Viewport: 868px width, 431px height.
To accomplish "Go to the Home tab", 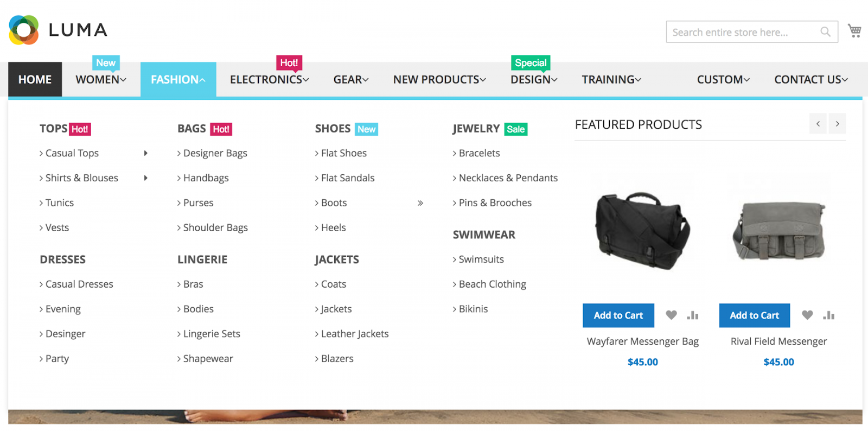I will pyautogui.click(x=35, y=79).
